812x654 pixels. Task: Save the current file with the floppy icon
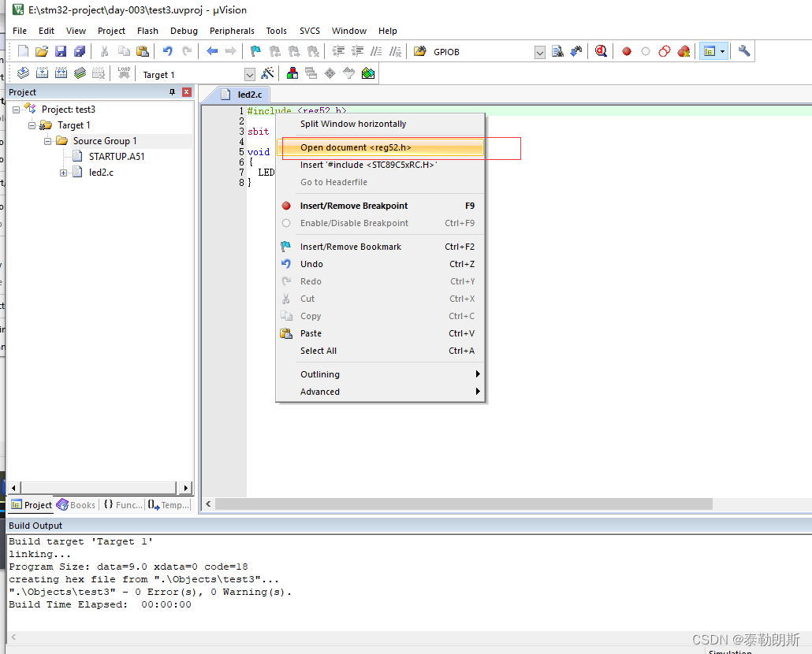(61, 51)
